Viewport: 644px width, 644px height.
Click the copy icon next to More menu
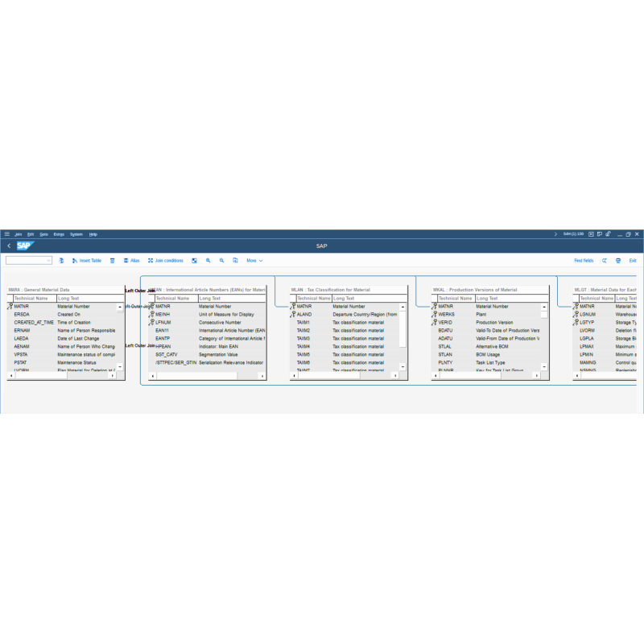[x=233, y=260]
